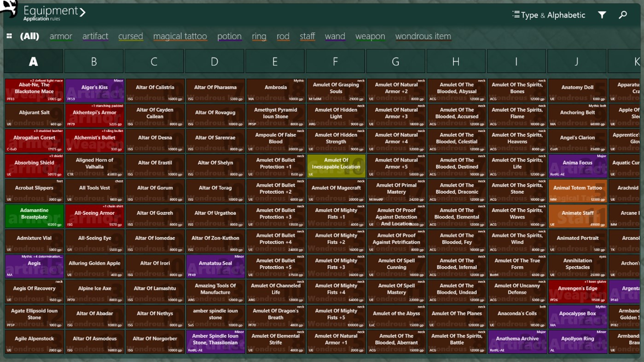Click the grid icon left of (All)

[9, 35]
